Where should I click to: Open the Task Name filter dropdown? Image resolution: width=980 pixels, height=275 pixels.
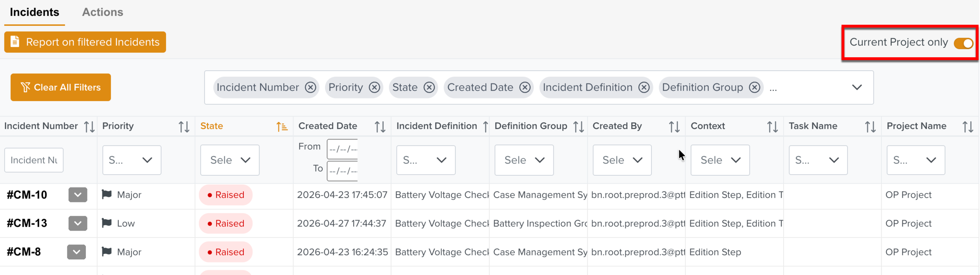pyautogui.click(x=818, y=160)
